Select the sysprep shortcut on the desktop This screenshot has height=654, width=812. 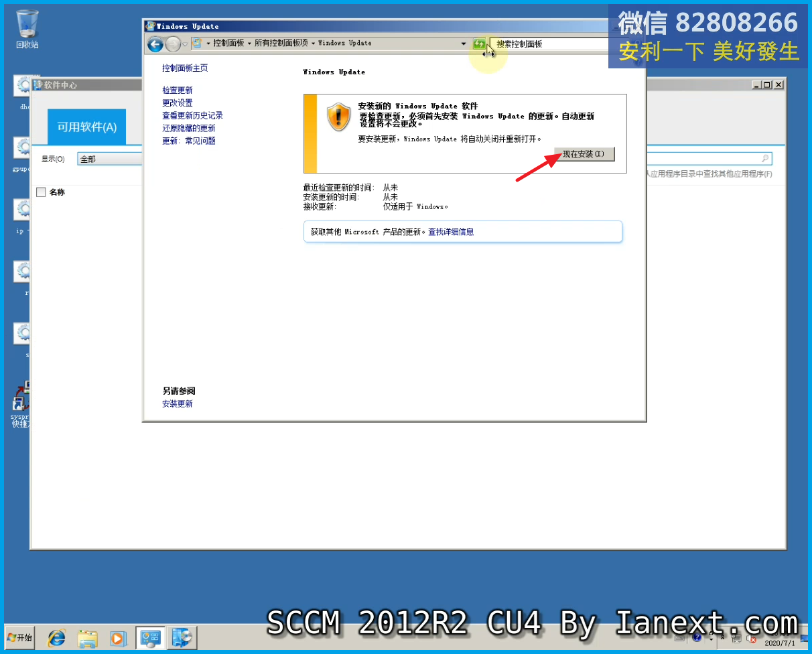pos(21,405)
